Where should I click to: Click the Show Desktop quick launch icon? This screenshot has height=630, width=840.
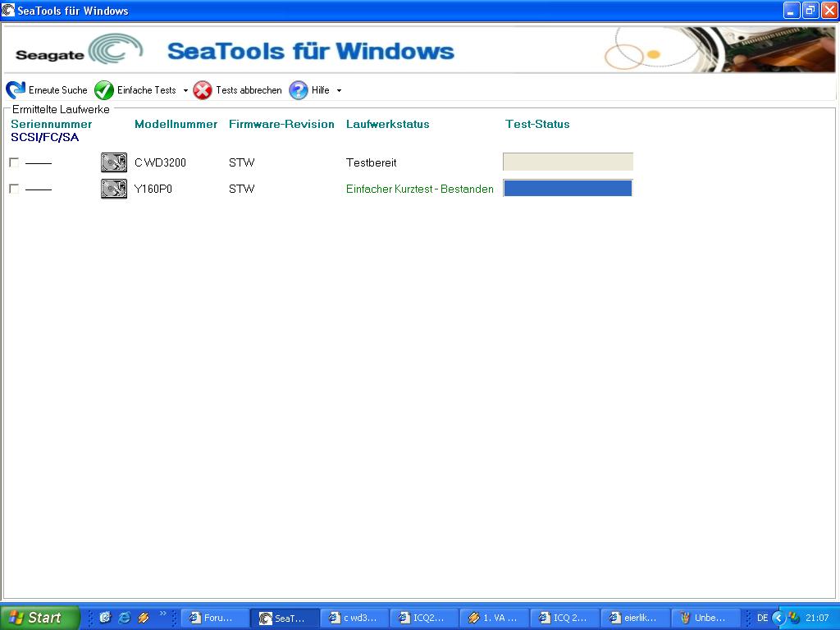pos(105,618)
